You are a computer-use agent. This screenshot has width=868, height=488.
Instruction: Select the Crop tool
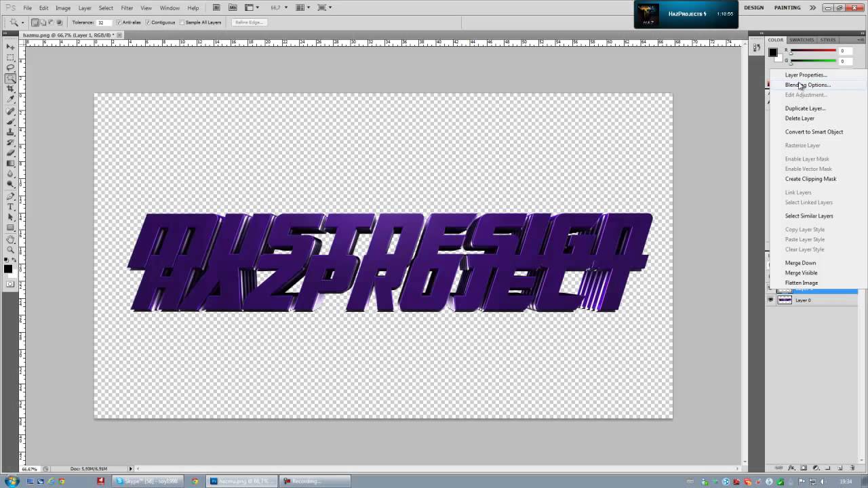[10, 89]
